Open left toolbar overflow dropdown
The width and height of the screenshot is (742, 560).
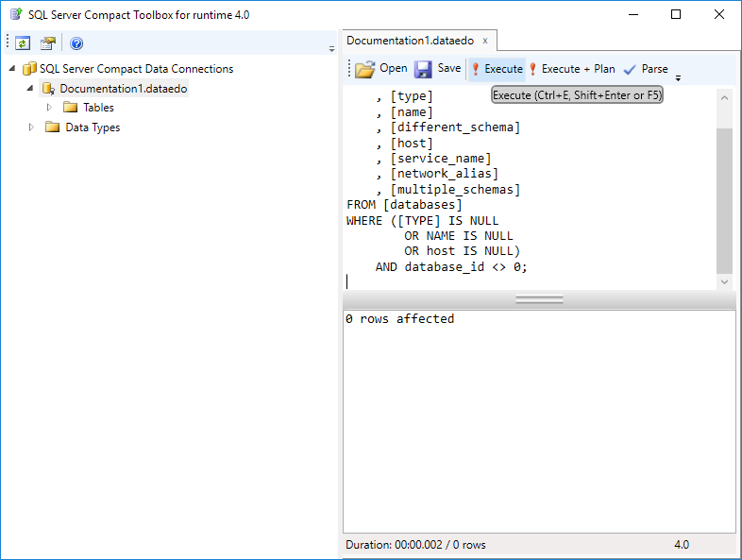[331, 49]
